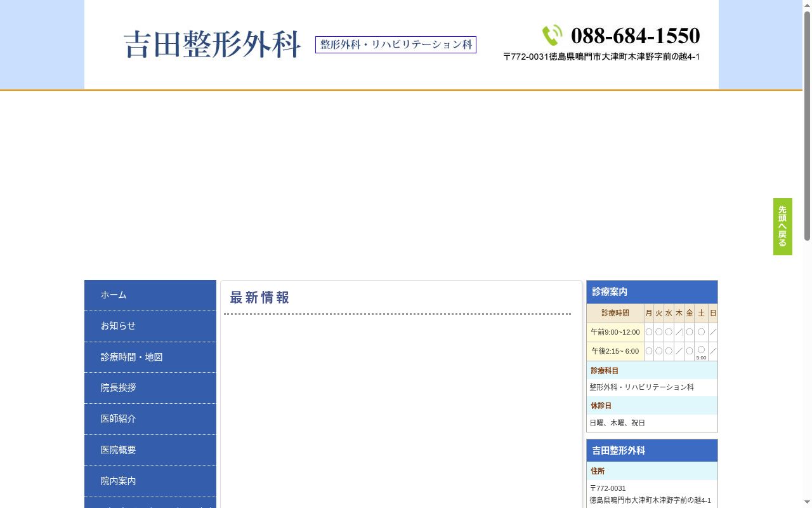Click the 住所 label
Image resolution: width=812 pixels, height=508 pixels.
pyautogui.click(x=598, y=471)
